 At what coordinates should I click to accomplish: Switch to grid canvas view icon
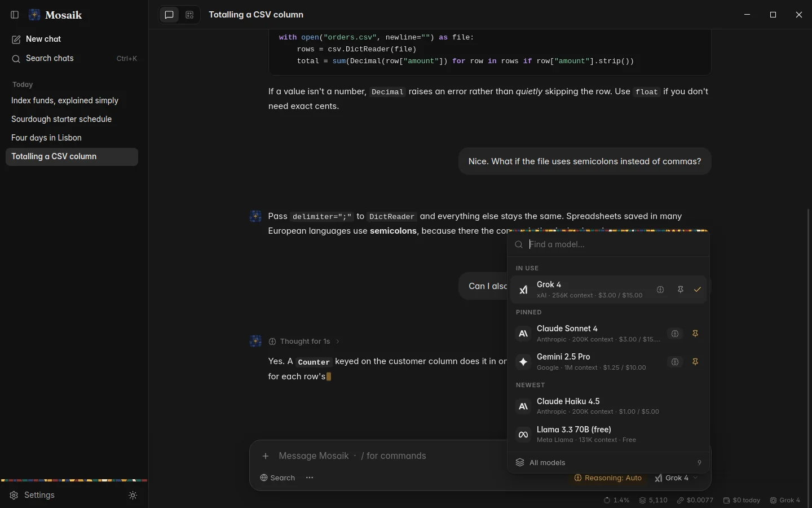click(189, 15)
